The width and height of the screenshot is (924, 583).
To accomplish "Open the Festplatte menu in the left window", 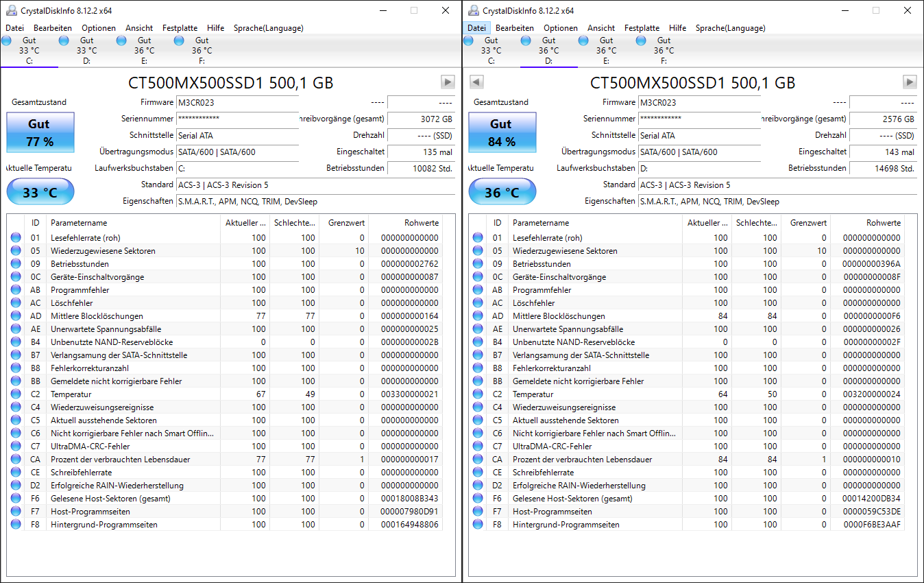I will (x=180, y=28).
